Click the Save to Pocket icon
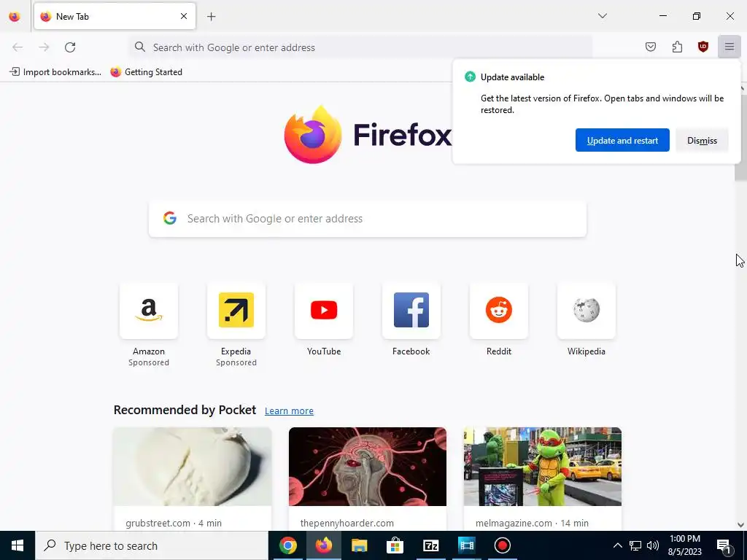This screenshot has height=560, width=747. coord(650,47)
